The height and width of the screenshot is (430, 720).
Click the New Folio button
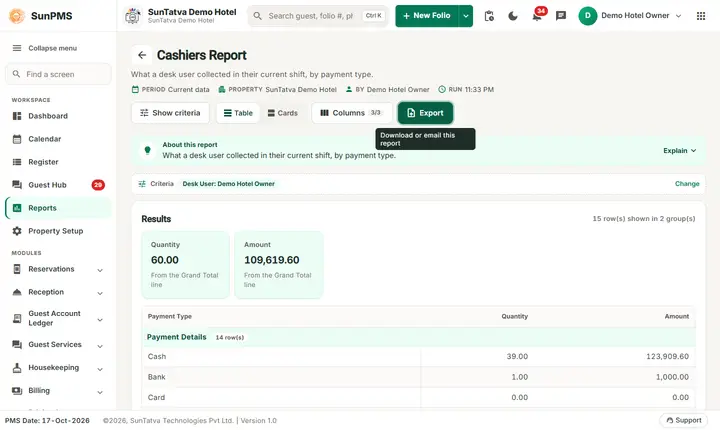427,16
